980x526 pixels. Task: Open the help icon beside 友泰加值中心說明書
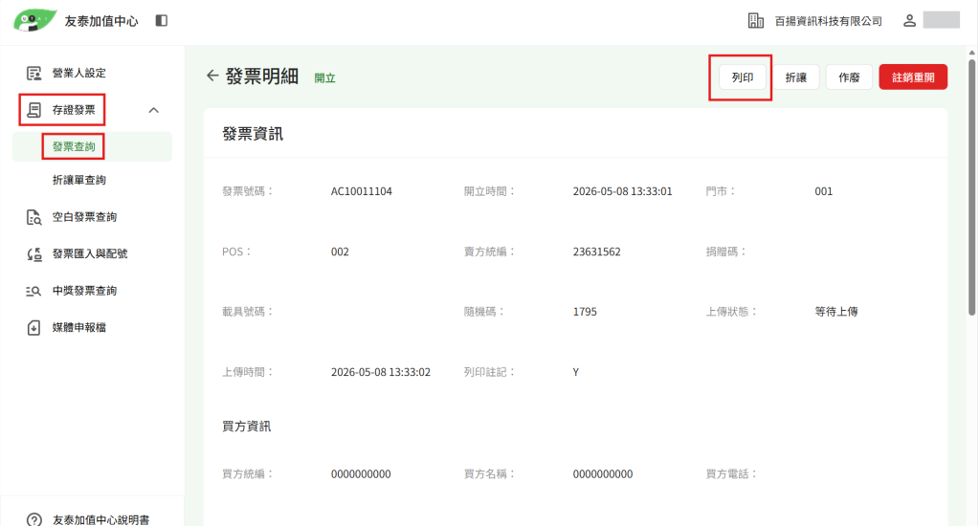34,519
